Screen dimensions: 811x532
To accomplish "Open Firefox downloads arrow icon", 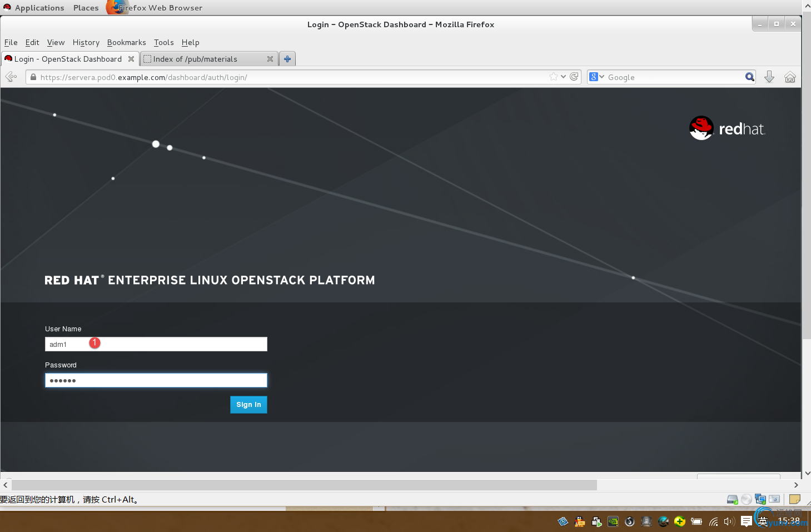I will (769, 77).
